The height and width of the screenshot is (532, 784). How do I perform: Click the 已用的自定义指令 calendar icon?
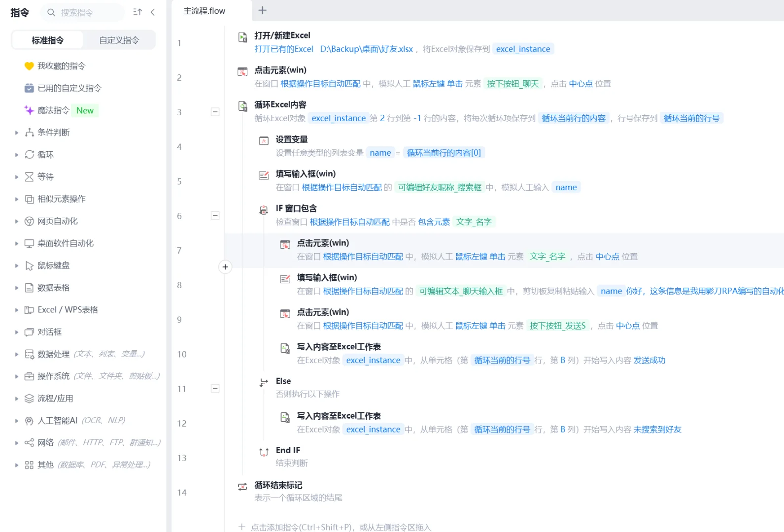pyautogui.click(x=29, y=88)
